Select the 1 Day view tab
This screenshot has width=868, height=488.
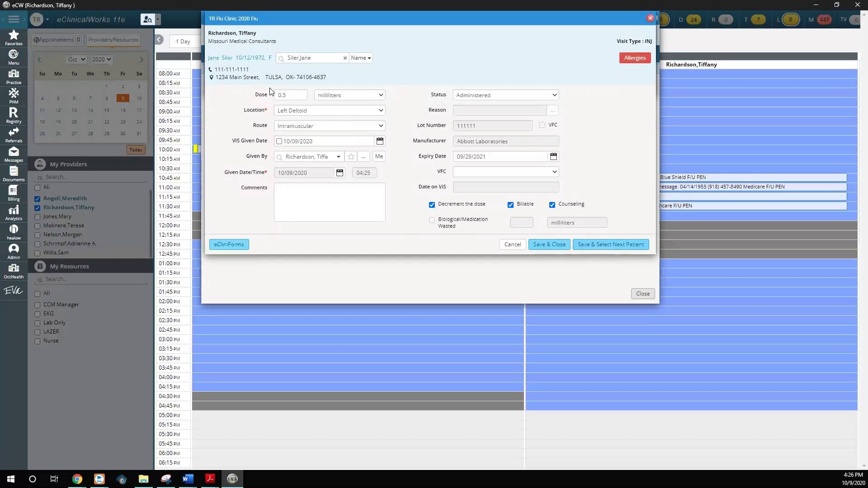coord(183,41)
